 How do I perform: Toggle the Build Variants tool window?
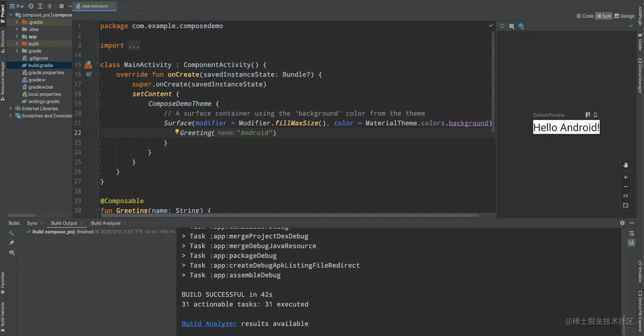3,317
